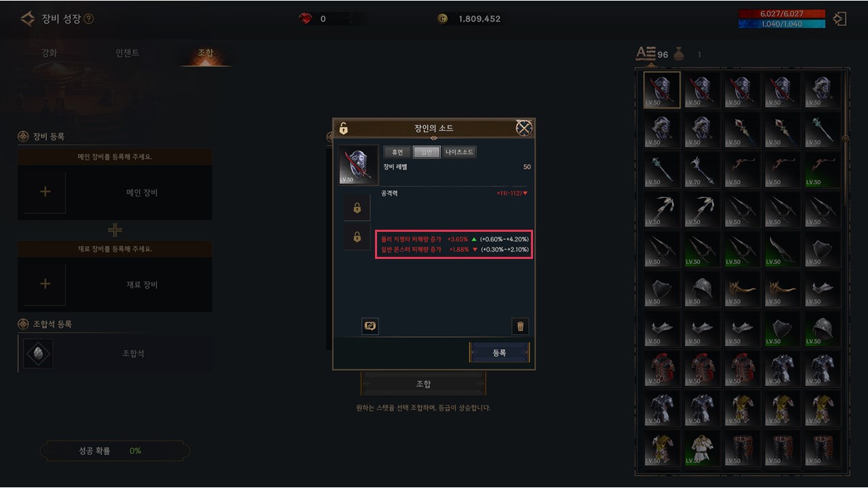The width and height of the screenshot is (868, 488).
Task: Click the 등록 register button
Action: (499, 352)
